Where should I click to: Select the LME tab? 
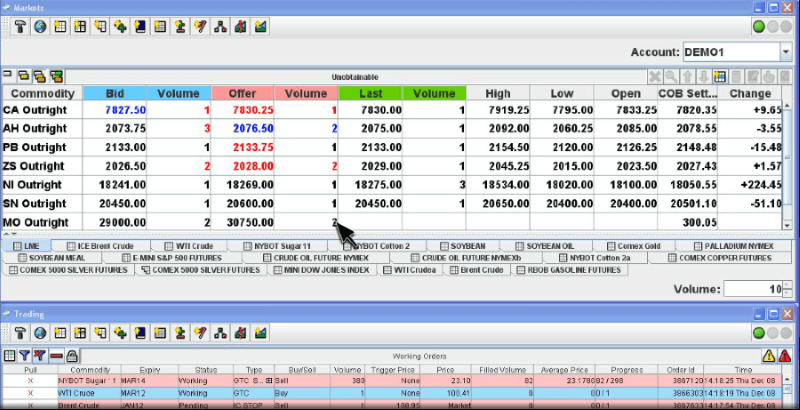(x=27, y=246)
